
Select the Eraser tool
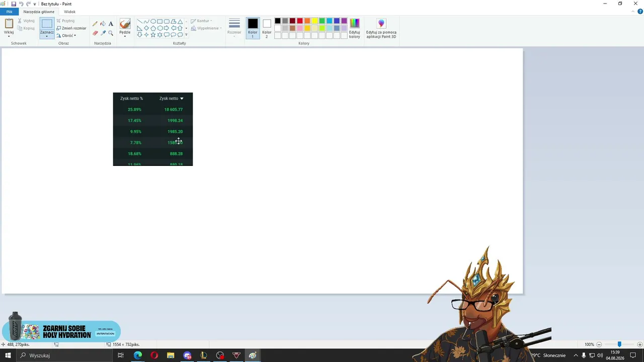click(95, 33)
